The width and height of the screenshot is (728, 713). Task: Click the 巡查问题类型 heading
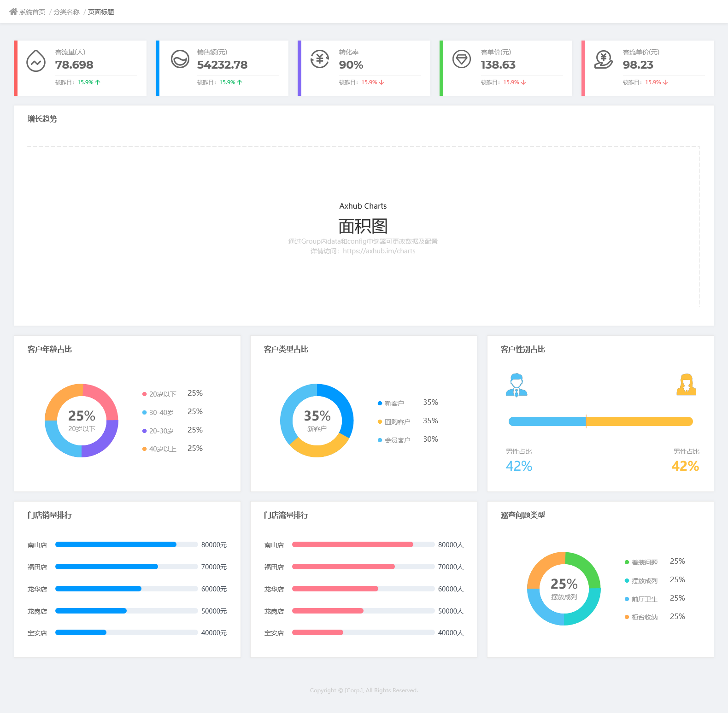point(523,515)
